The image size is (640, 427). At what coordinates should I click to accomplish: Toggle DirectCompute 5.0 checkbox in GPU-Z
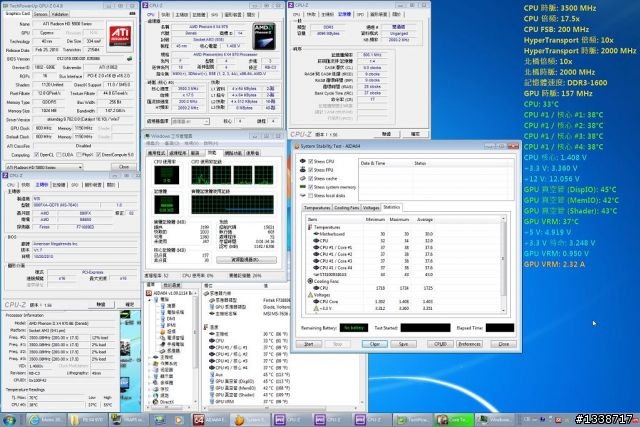tap(98, 155)
